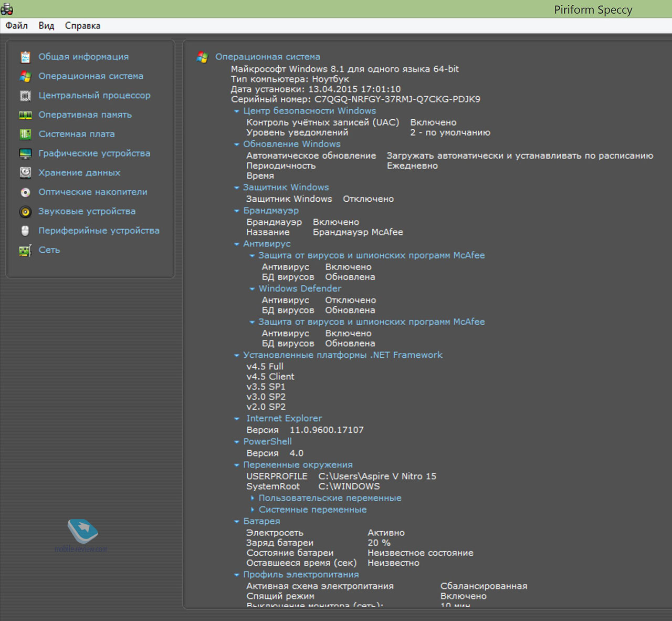Click Тип компьютера: Ноутбук line
Image resolution: width=672 pixels, height=621 pixels.
pos(290,79)
